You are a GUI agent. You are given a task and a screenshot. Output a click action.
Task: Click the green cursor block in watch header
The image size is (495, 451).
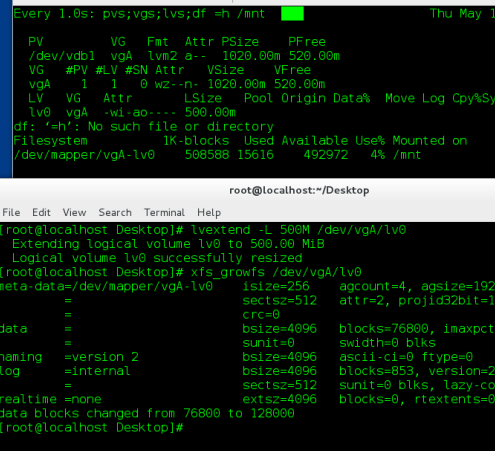pyautogui.click(x=292, y=14)
